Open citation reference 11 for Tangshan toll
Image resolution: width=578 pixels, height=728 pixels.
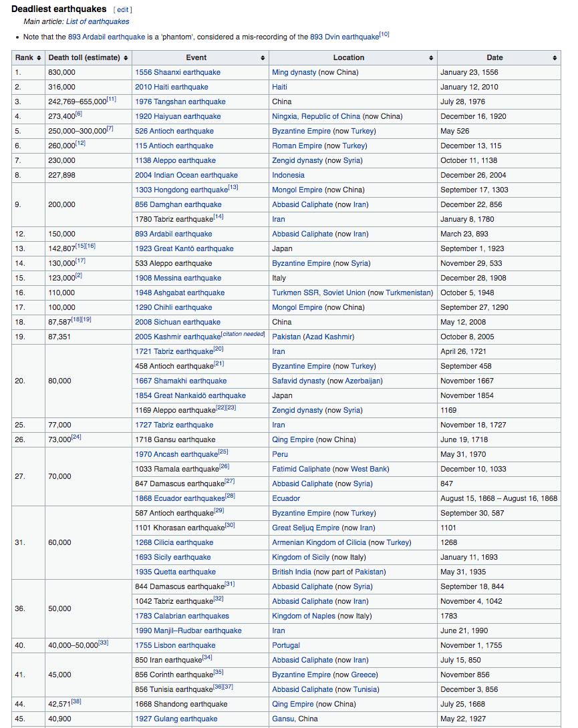[111, 100]
